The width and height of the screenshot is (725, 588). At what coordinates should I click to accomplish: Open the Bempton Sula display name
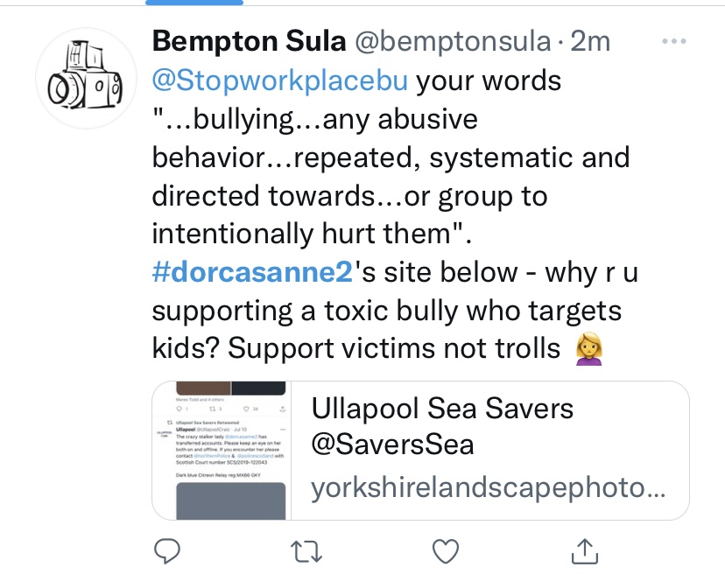[247, 41]
